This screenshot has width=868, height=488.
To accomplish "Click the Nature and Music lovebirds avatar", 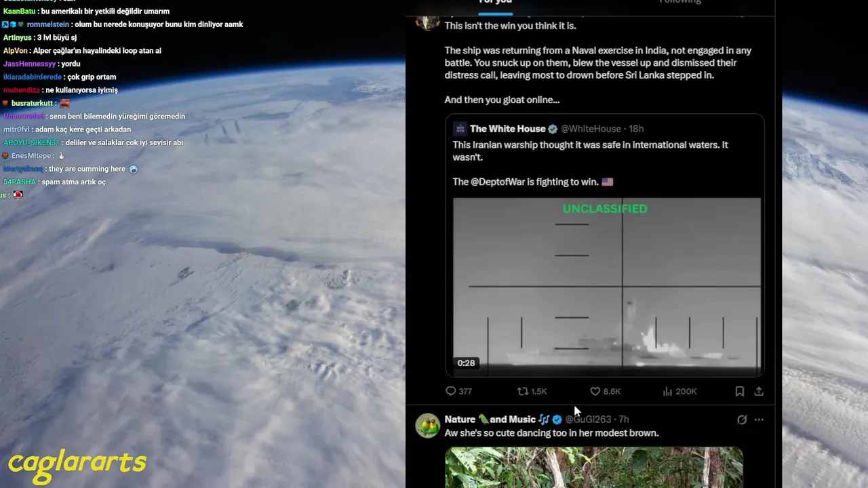I will [x=427, y=426].
